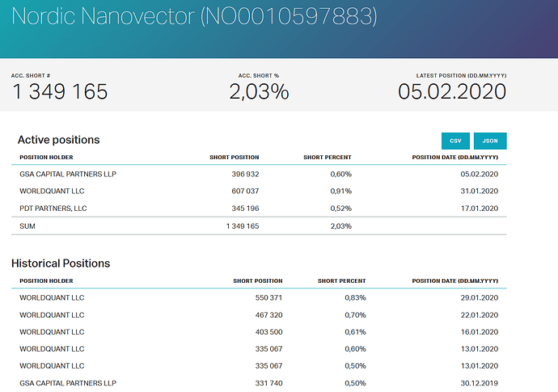
Task: Click WORLDQUANT LLC in the 16.01.2020 row
Action: (x=52, y=332)
